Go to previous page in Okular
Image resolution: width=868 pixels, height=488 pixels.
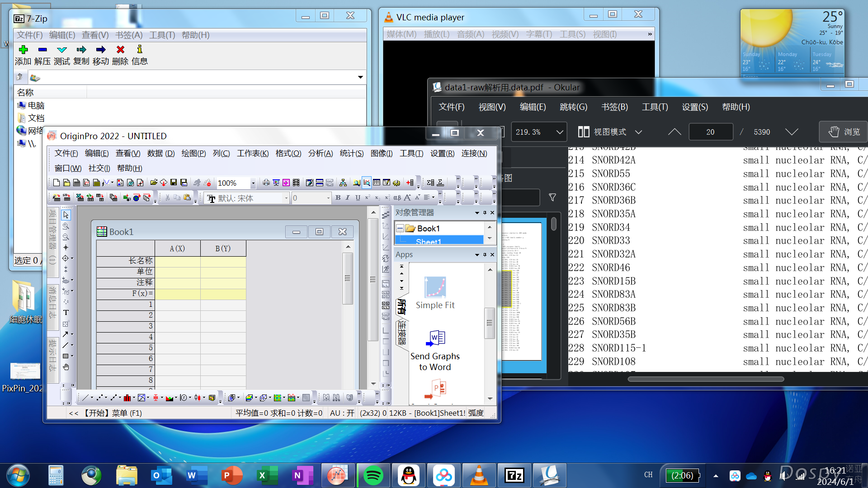coord(674,132)
